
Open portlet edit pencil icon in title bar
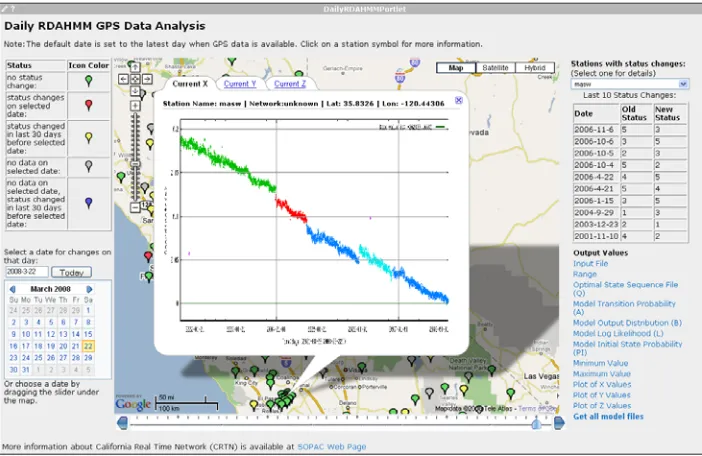coord(4,9)
